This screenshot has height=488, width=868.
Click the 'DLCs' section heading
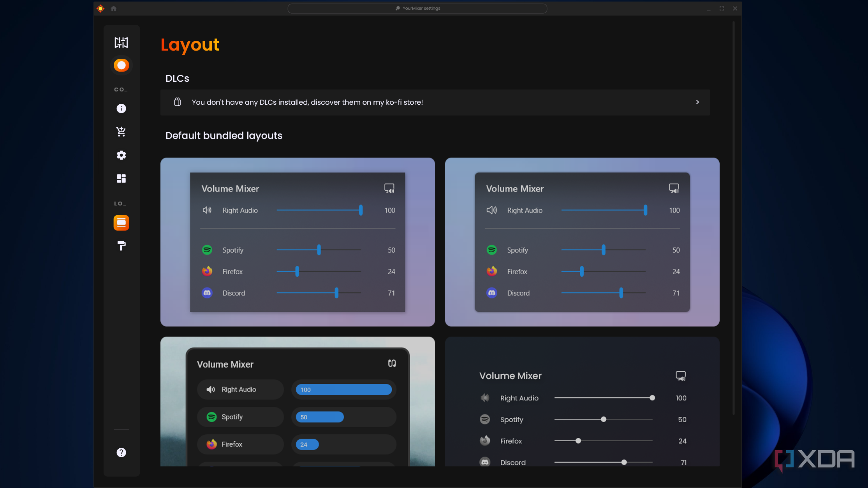tap(177, 79)
